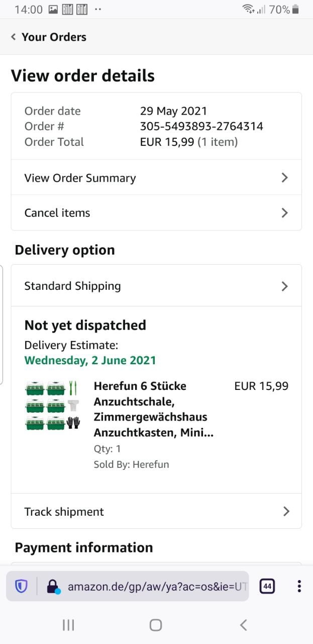
Task: Open Track shipment
Action: (156, 511)
